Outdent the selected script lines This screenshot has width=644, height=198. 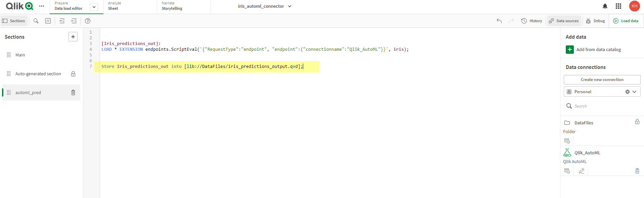(x=74, y=21)
